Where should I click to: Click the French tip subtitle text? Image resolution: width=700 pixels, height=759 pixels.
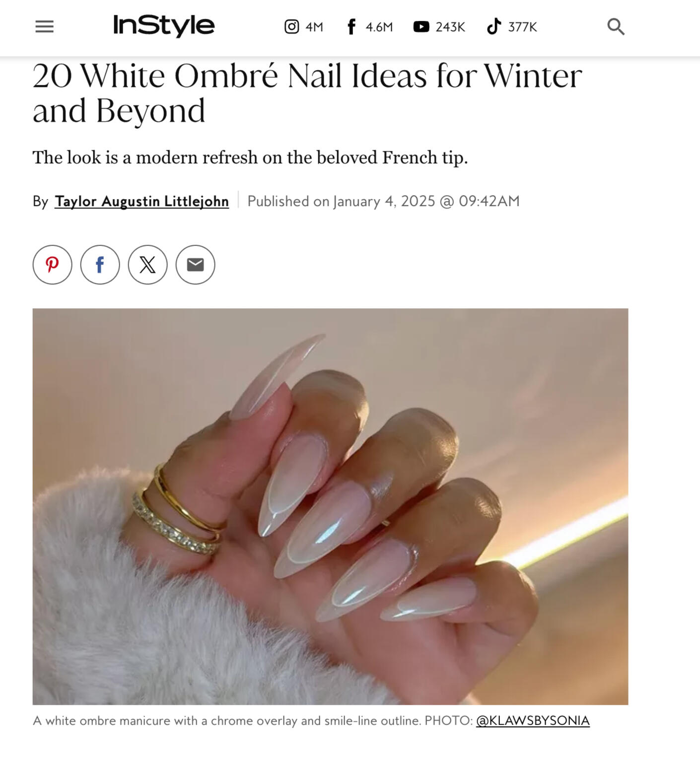pyautogui.click(x=250, y=157)
